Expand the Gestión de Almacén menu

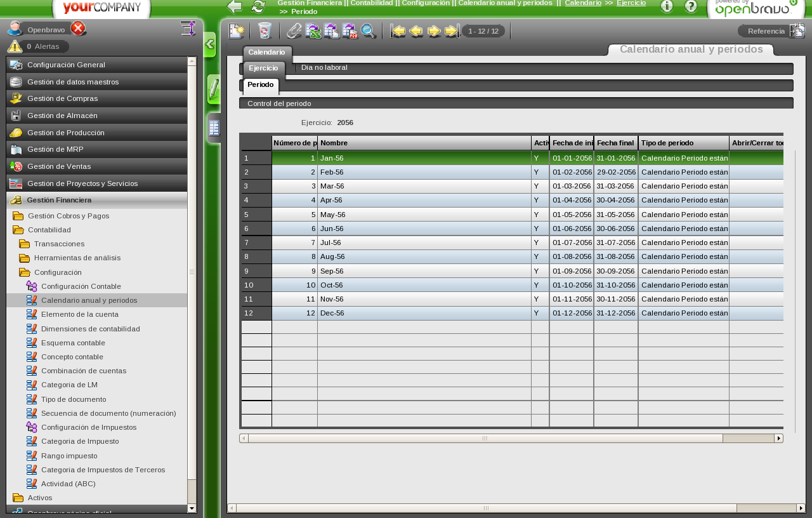tap(97, 116)
